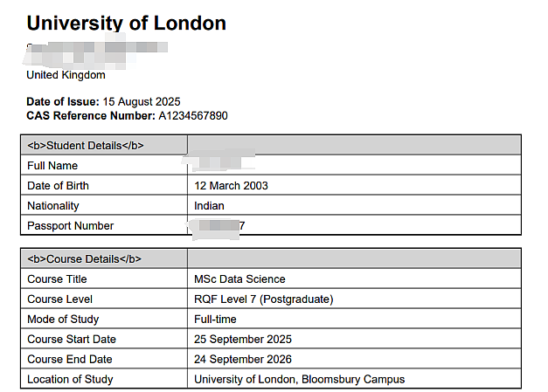The image size is (548, 392).
Task: Click the CAS Reference Number A1234567890
Action: pyautogui.click(x=193, y=115)
